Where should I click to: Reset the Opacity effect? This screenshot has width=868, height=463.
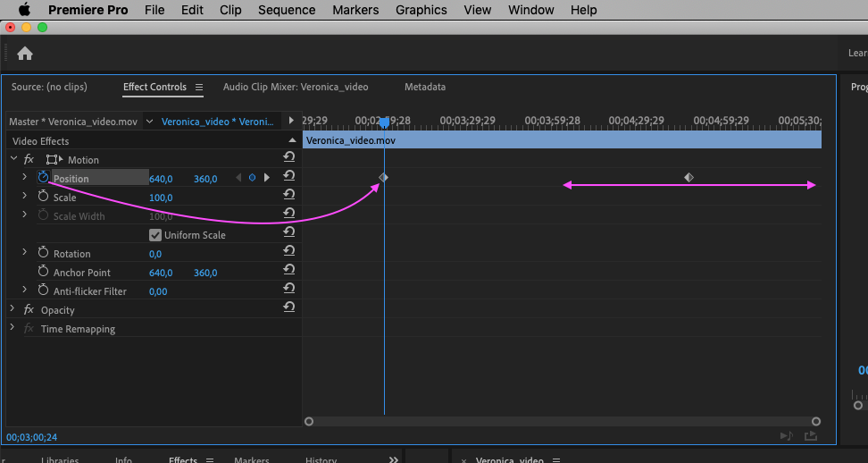click(288, 307)
